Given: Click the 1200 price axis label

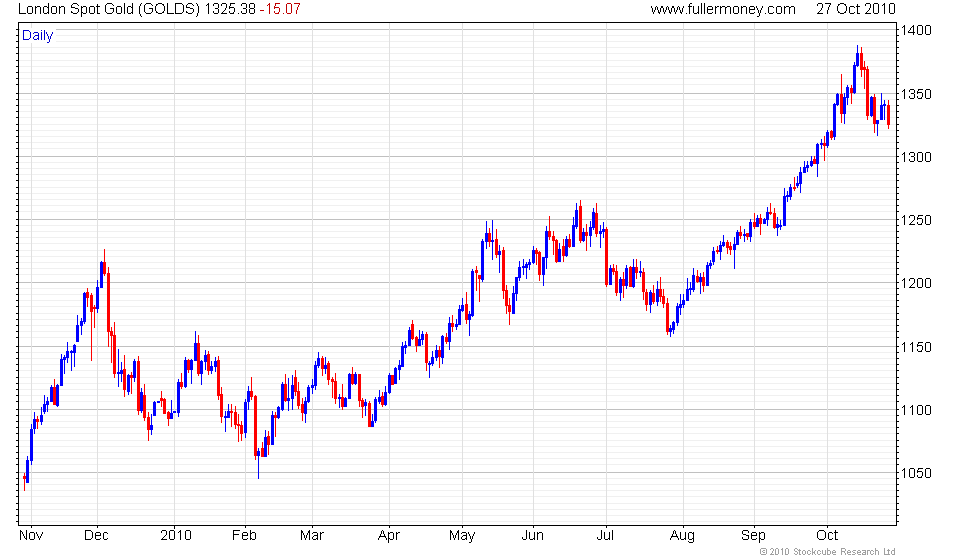Looking at the screenshot, I should [x=916, y=284].
